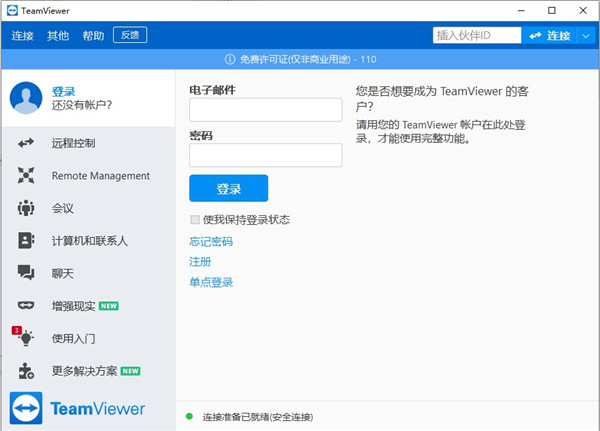Focus the 电子邮件 input field

(266, 110)
